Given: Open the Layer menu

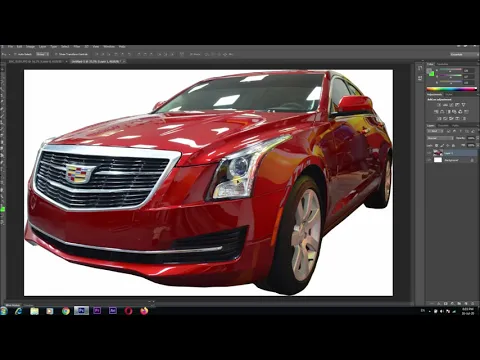Looking at the screenshot, I should [42, 47].
